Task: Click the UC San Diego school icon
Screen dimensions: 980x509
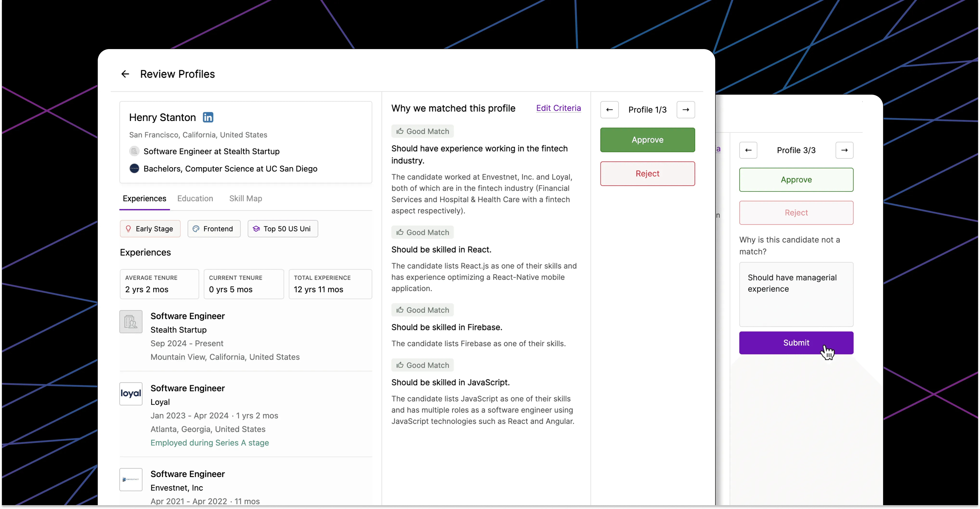Action: coord(134,168)
